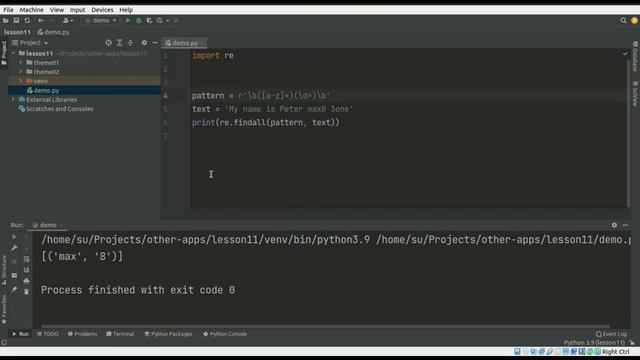Toggle the Structure side tab
This screenshot has width=640, height=360.
point(4,269)
